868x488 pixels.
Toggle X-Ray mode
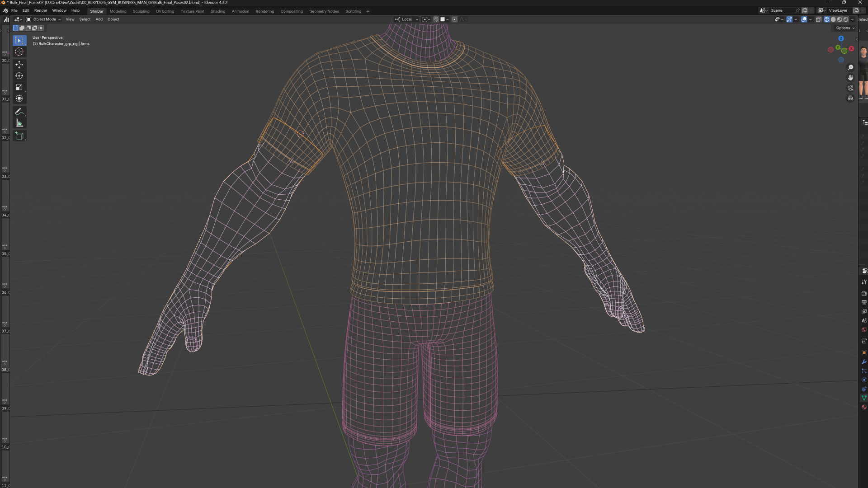818,19
